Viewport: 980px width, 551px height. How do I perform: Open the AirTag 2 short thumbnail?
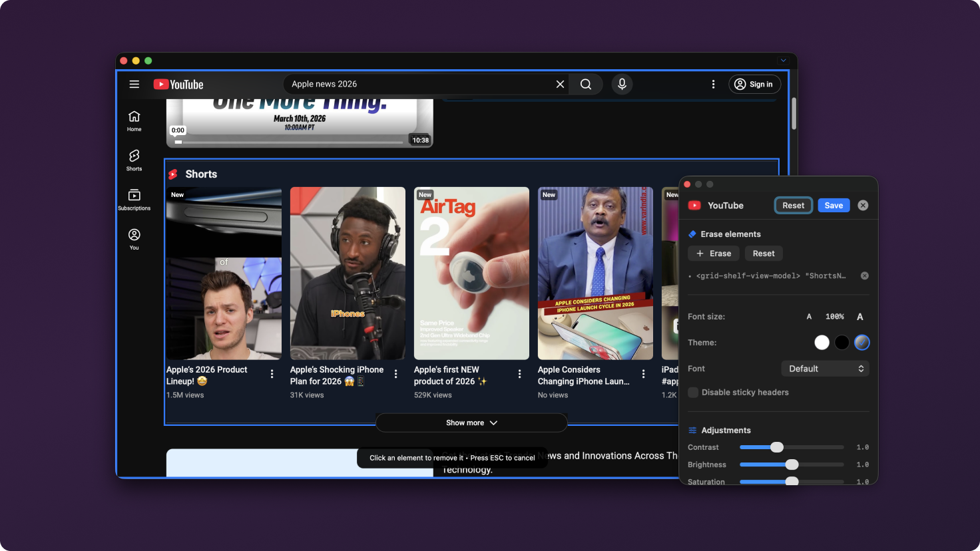(471, 274)
